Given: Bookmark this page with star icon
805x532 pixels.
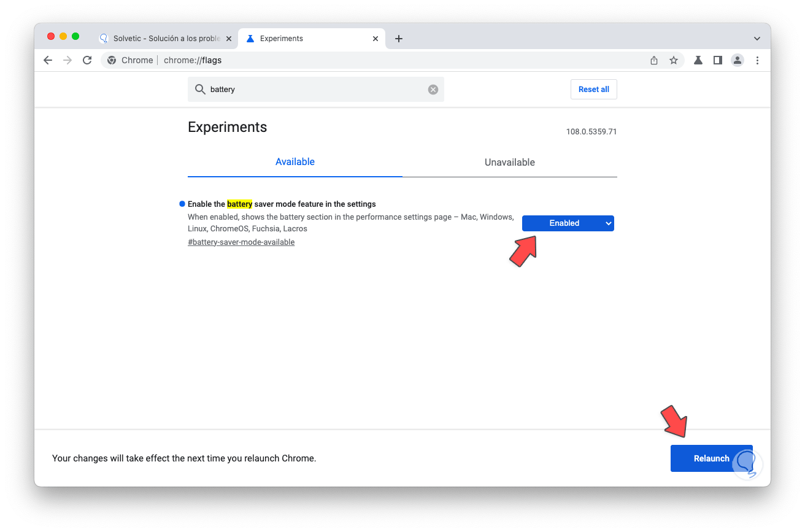Looking at the screenshot, I should click(674, 60).
